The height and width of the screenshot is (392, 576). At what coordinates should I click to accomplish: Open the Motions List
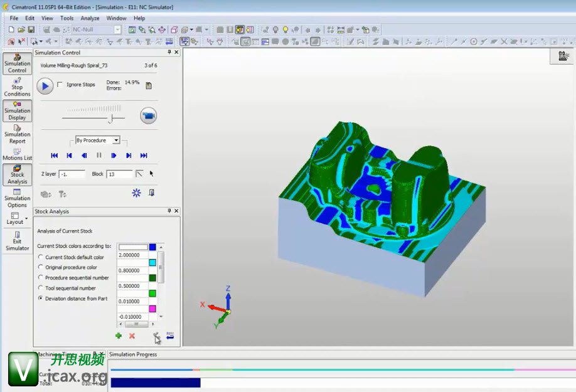(x=17, y=154)
